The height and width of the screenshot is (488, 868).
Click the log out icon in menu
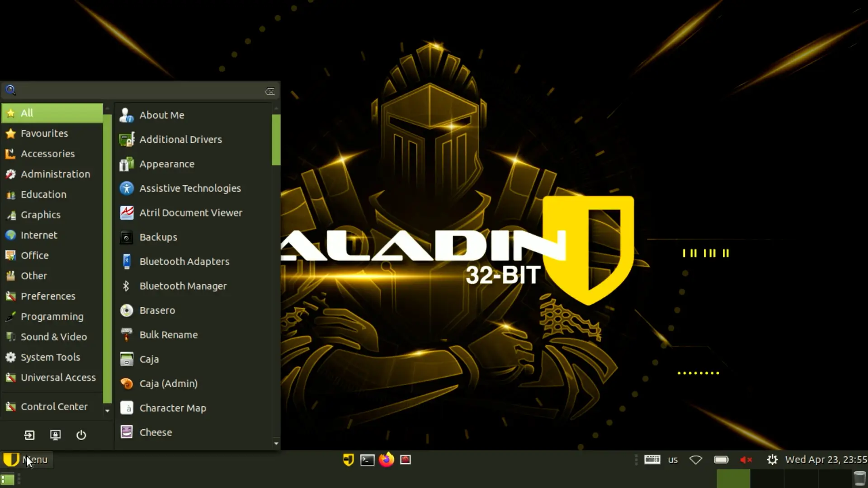pos(29,435)
